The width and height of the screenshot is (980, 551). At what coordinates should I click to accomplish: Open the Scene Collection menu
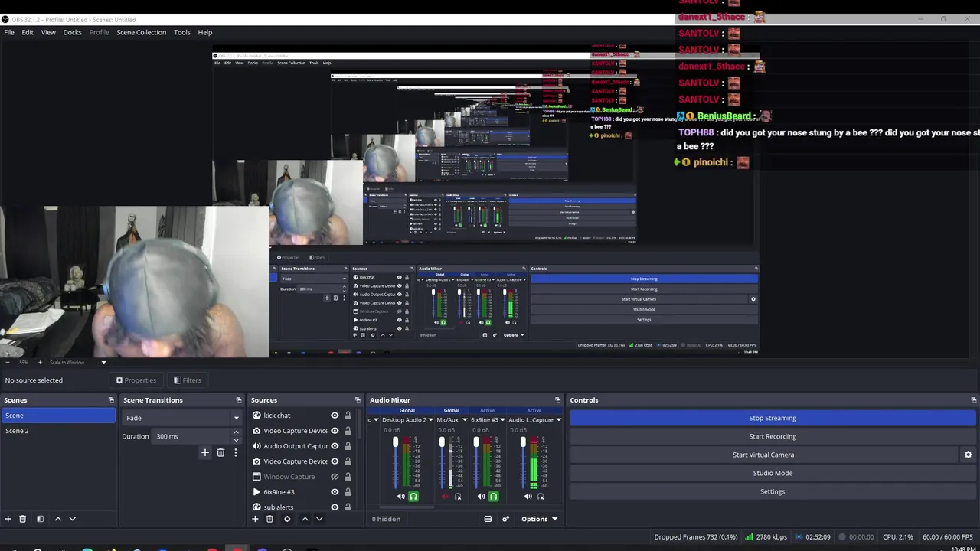[141, 32]
